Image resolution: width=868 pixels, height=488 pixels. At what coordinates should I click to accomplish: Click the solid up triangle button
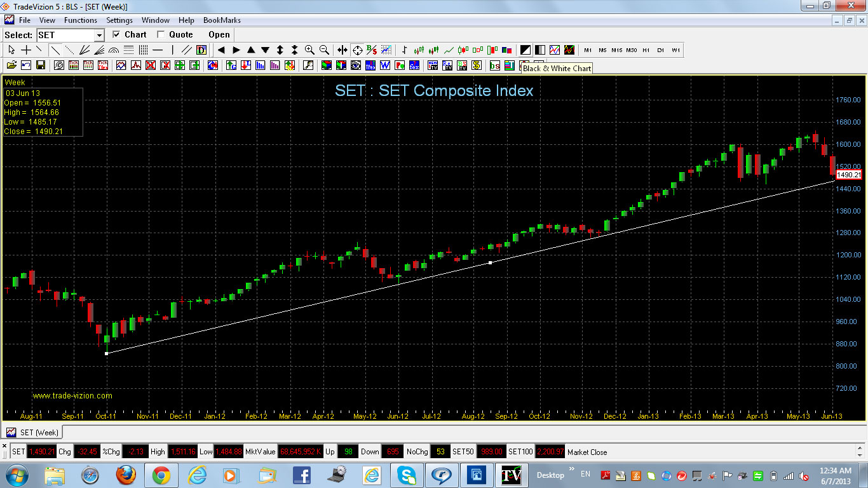251,50
